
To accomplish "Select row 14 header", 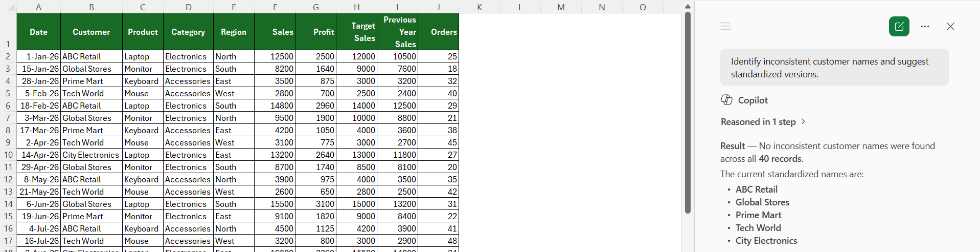I will point(8,204).
